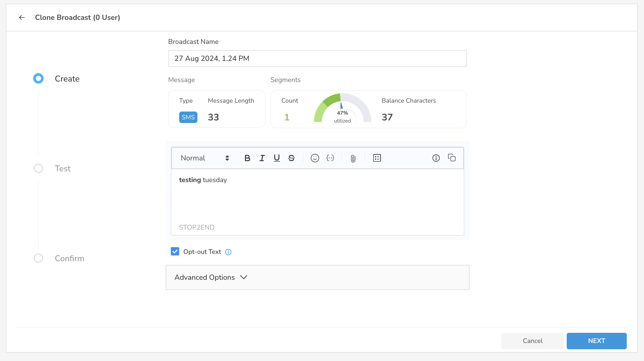Click the Message Length value 33
Viewport: 644px width, 361px height.
click(x=213, y=117)
